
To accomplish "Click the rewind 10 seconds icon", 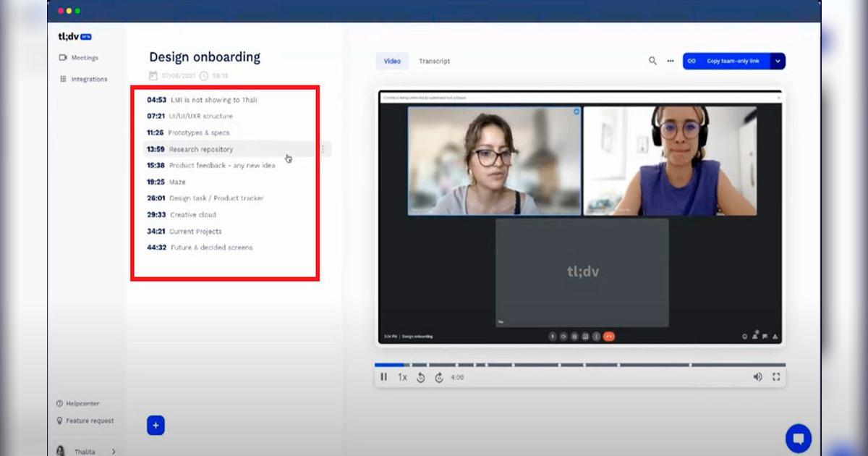I will point(420,377).
